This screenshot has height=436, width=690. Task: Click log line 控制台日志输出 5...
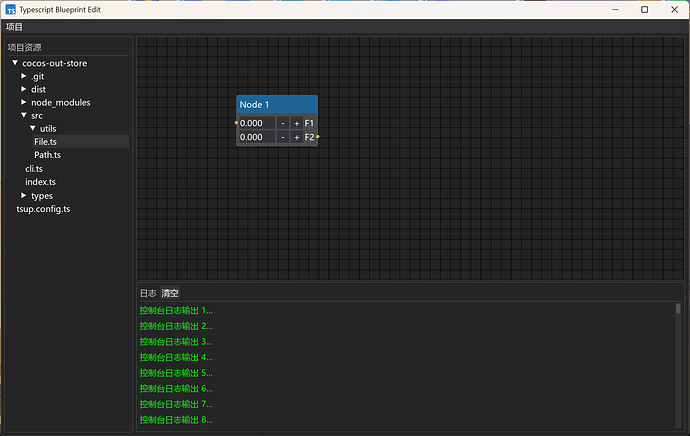[x=176, y=373]
